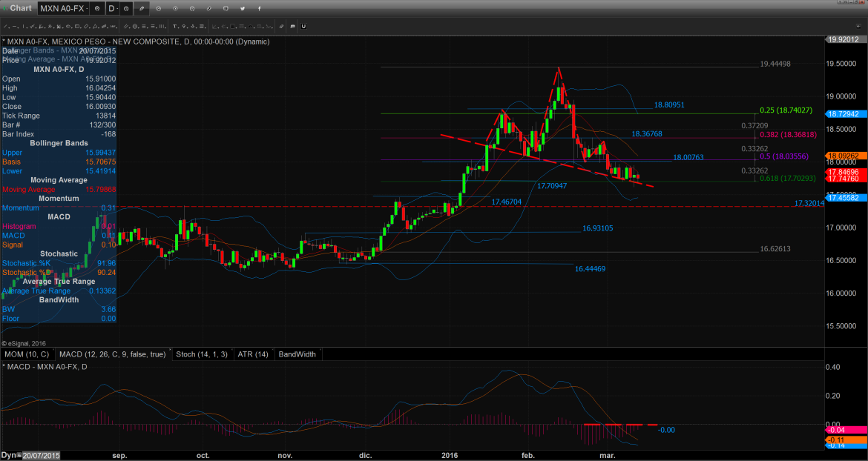Click the eraser icon in drawing toolbar
868x461 pixels.
281,27
